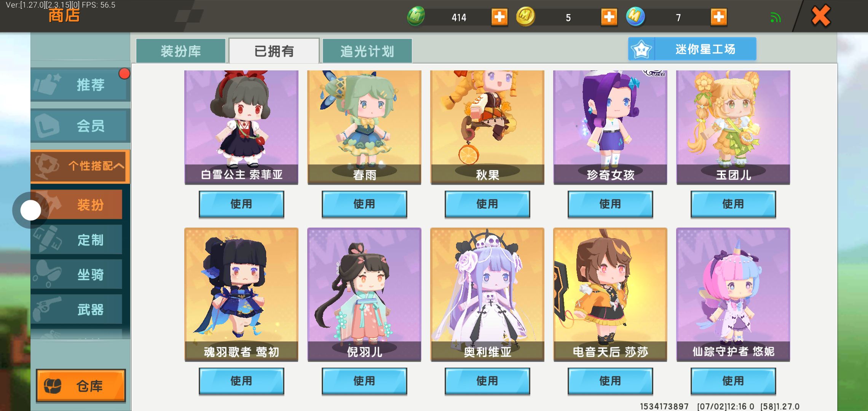Select the 电音天后 莎莎 skin thumbnail
Image resolution: width=868 pixels, height=411 pixels.
click(610, 294)
